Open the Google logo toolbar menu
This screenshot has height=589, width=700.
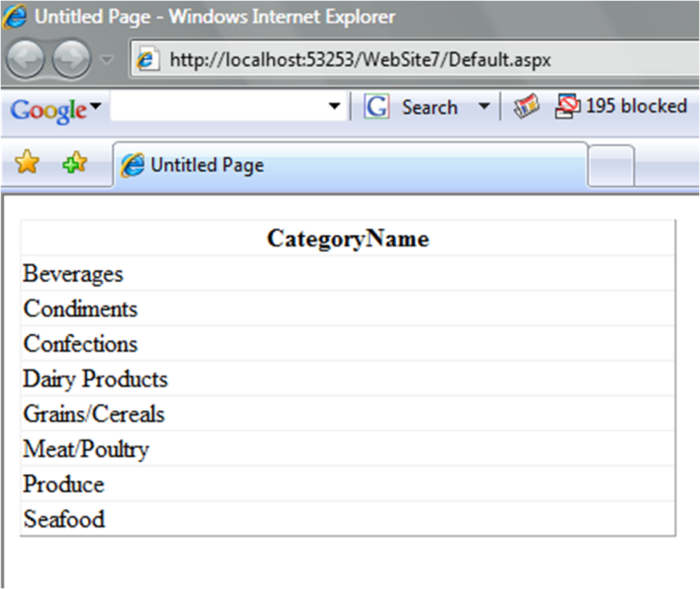[56, 109]
